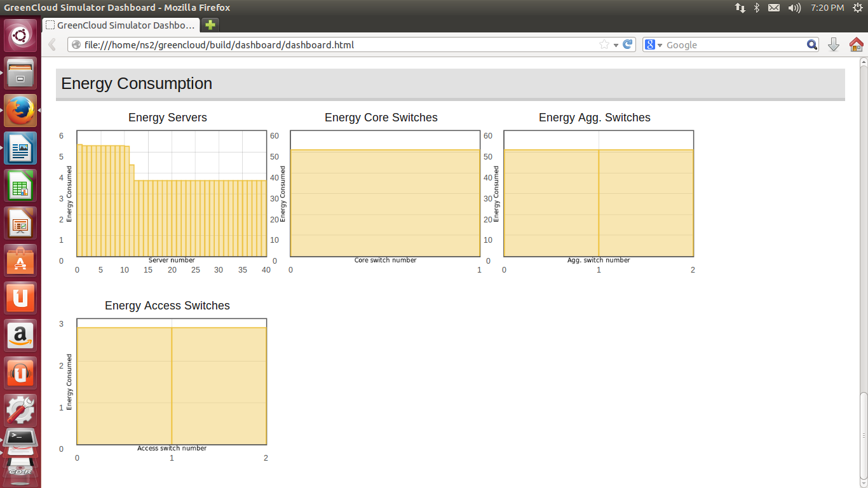Click the Energy Servers chart title
The height and width of the screenshot is (488, 868).
pyautogui.click(x=168, y=118)
